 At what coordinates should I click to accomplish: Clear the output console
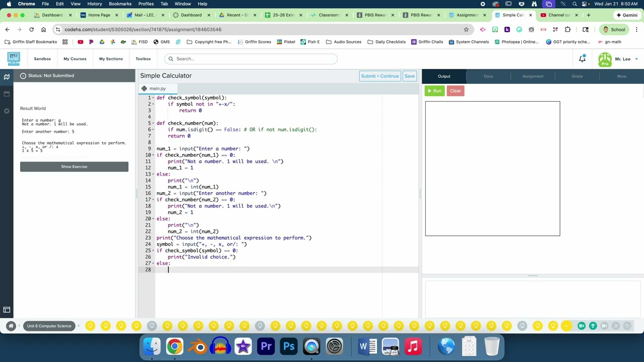(455, 91)
